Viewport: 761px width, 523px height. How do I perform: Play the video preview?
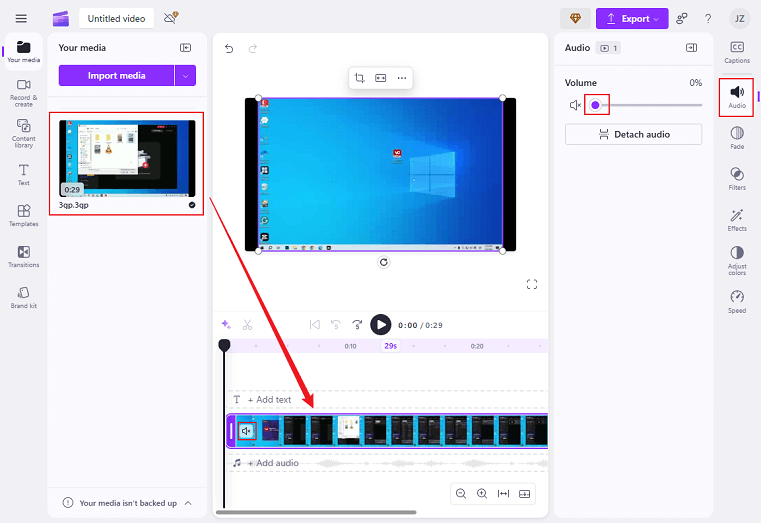point(380,325)
